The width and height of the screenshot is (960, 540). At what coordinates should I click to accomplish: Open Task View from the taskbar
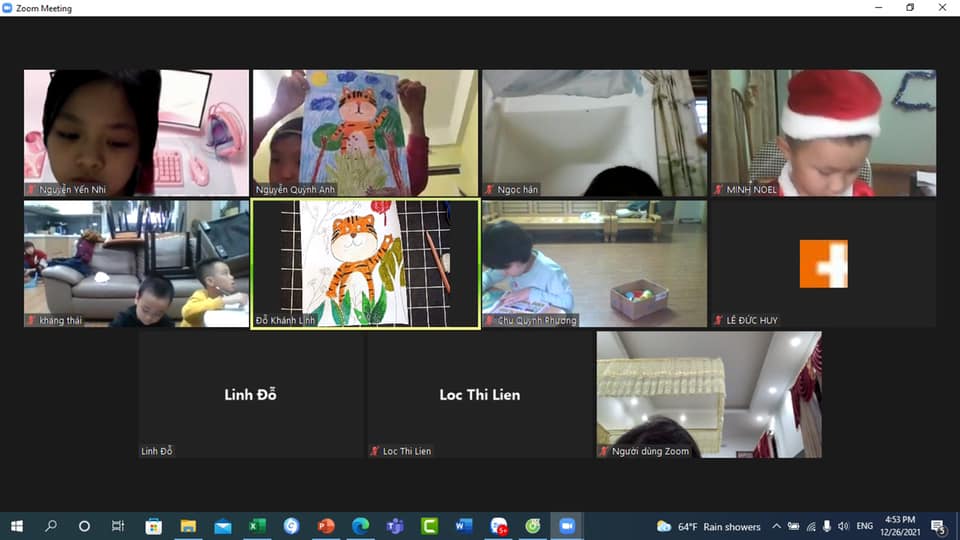pyautogui.click(x=118, y=526)
